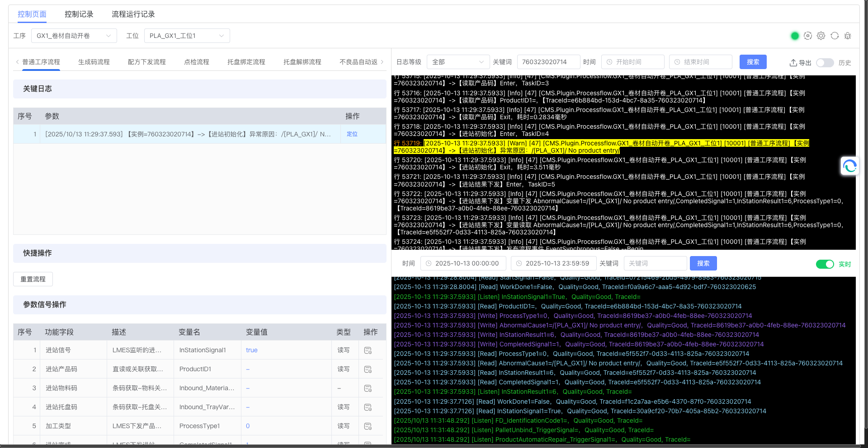The height and width of the screenshot is (448, 868).
Task: Click the 重置流程 reset button
Action: tap(33, 279)
